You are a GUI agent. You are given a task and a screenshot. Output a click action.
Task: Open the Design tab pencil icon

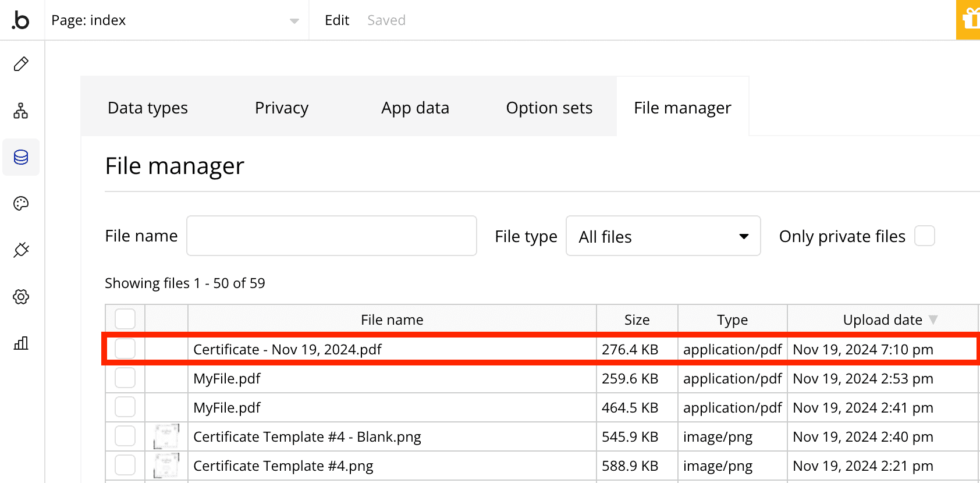[21, 64]
